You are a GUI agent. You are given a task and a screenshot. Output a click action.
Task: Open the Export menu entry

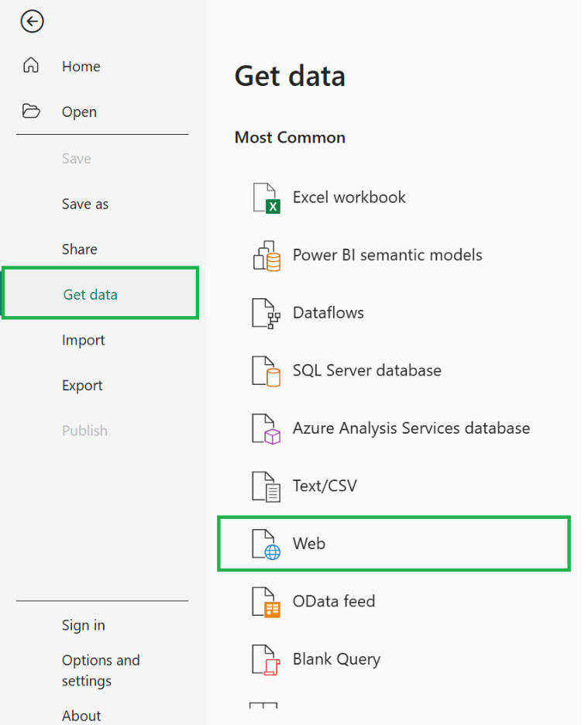(x=82, y=386)
